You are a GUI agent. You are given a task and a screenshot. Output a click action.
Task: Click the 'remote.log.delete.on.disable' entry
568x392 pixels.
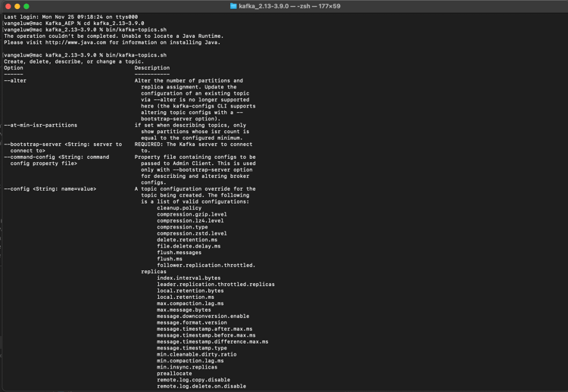pyautogui.click(x=201, y=387)
